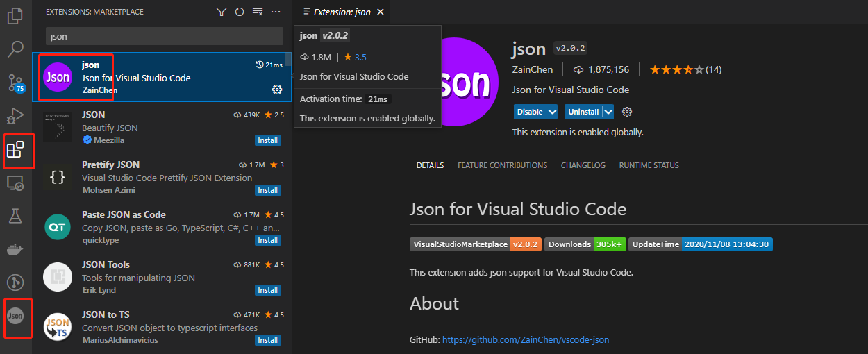The height and width of the screenshot is (354, 868).
Task: Refresh the extensions marketplace list
Action: point(240,12)
